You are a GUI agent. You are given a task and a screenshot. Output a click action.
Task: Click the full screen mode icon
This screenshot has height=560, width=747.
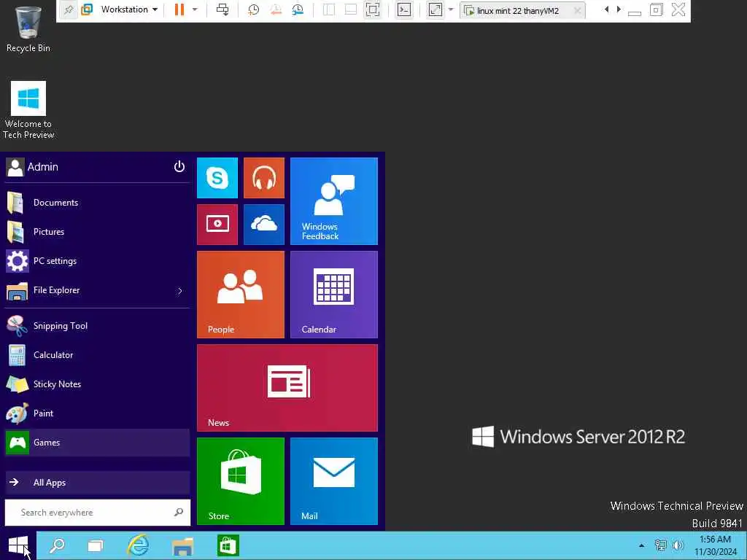pyautogui.click(x=373, y=9)
